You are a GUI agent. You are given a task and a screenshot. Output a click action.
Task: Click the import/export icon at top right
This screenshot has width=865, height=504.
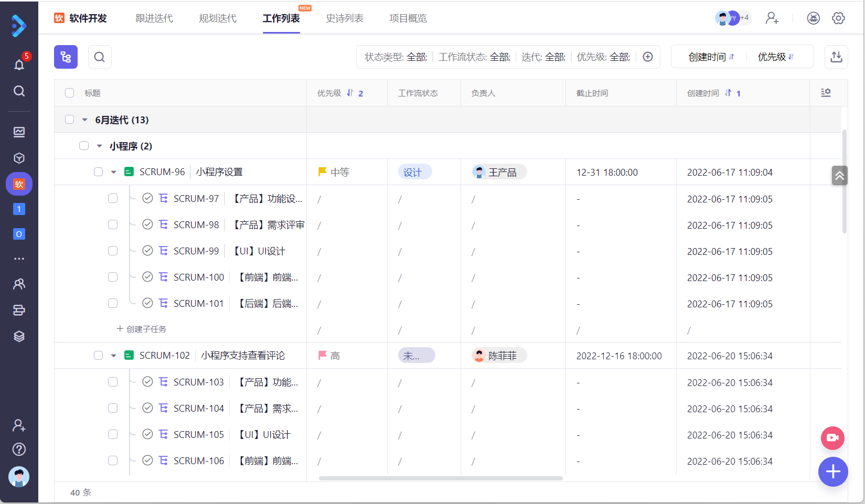pos(836,56)
